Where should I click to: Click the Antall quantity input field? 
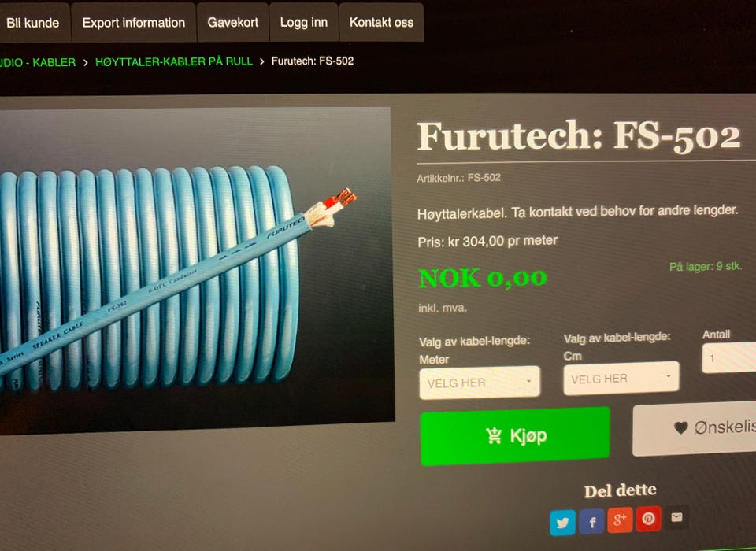pyautogui.click(x=729, y=357)
